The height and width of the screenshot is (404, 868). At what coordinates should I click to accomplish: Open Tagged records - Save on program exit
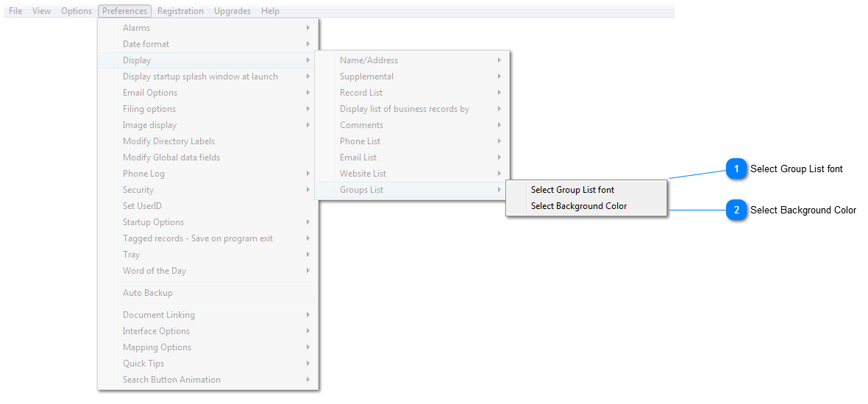[208, 238]
